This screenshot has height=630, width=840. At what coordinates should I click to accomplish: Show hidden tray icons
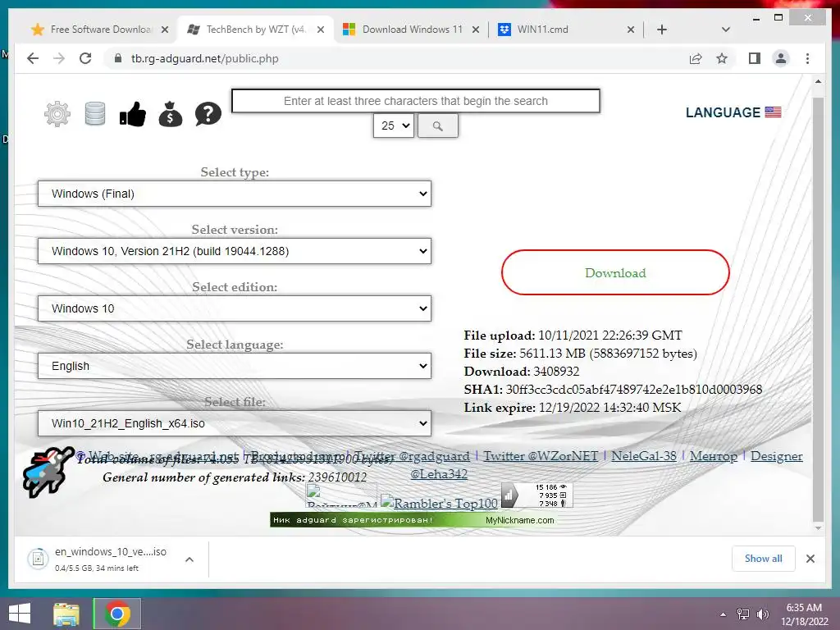coord(724,614)
